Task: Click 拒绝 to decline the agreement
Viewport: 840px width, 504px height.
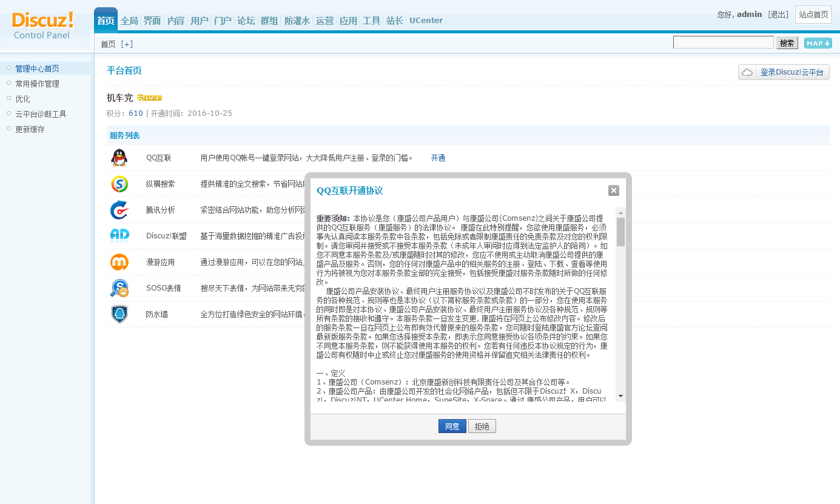Action: click(x=482, y=426)
